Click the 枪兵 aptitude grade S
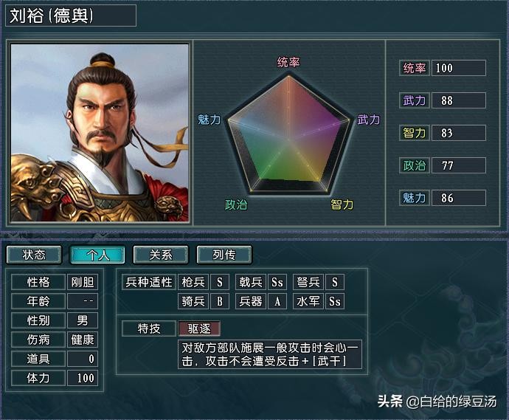 pyautogui.click(x=220, y=282)
